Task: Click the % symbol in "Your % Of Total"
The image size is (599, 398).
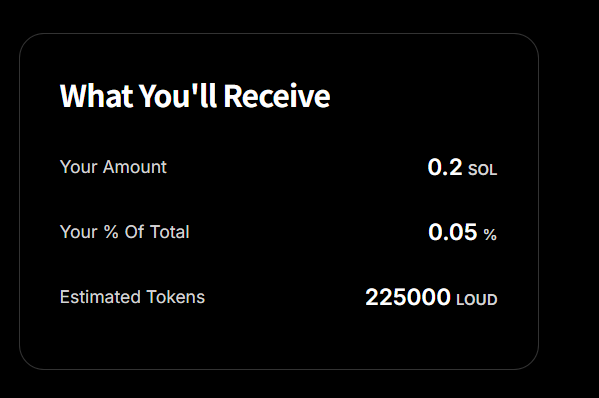Action: coord(111,232)
